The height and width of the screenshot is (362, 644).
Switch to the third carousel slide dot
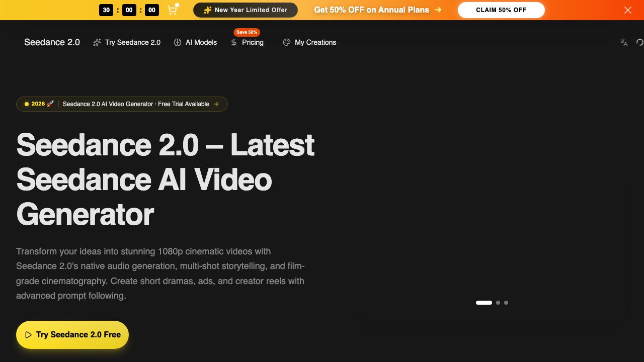[x=506, y=303]
